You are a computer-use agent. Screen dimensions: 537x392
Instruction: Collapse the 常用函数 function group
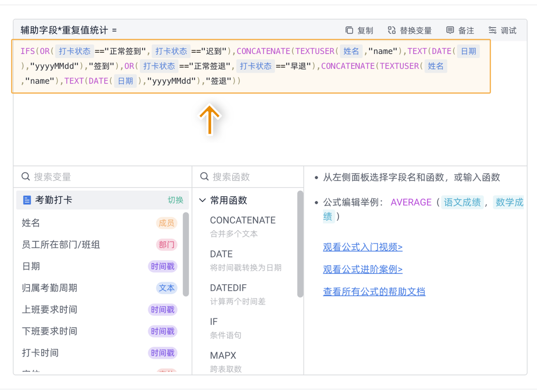[202, 201]
